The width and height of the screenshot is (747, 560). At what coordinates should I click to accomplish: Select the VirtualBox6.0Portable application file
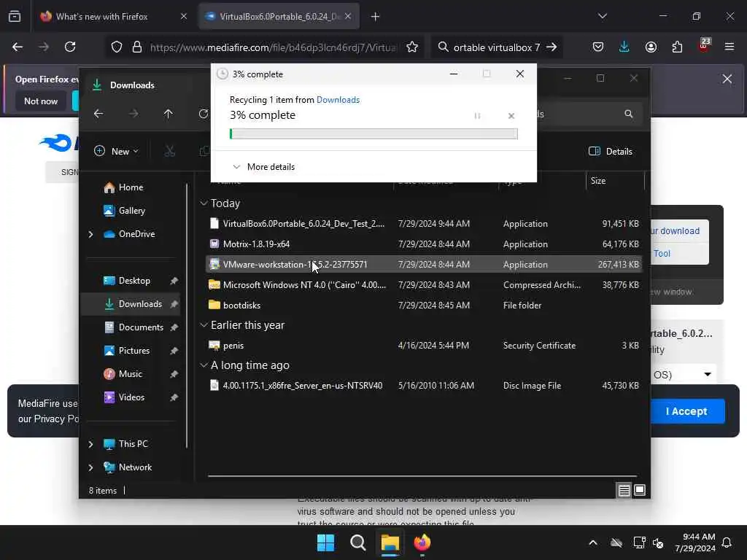[424, 224]
